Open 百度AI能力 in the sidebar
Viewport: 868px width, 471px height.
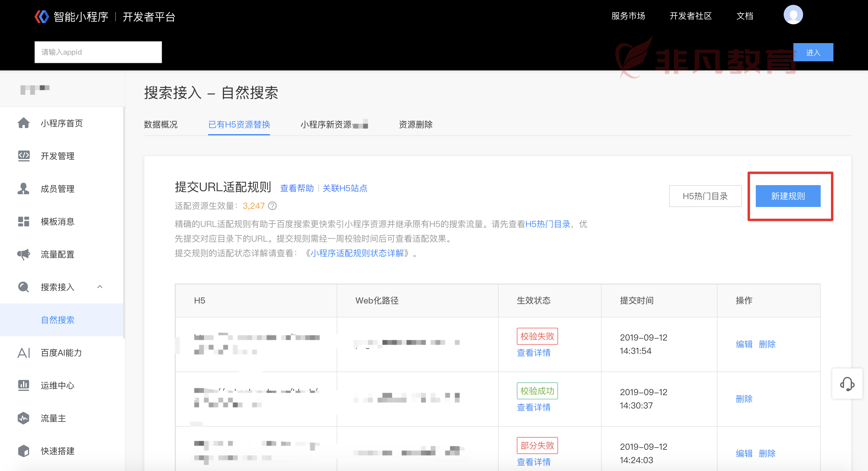(62, 353)
